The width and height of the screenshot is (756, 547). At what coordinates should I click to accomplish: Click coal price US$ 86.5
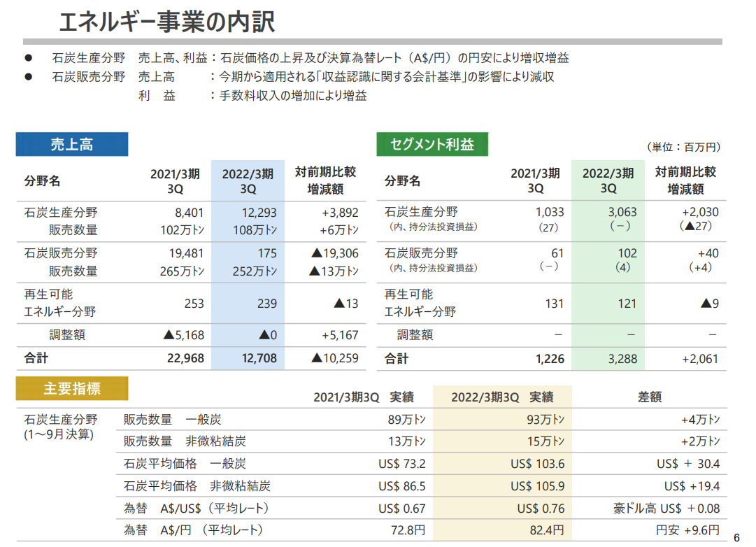point(401,486)
